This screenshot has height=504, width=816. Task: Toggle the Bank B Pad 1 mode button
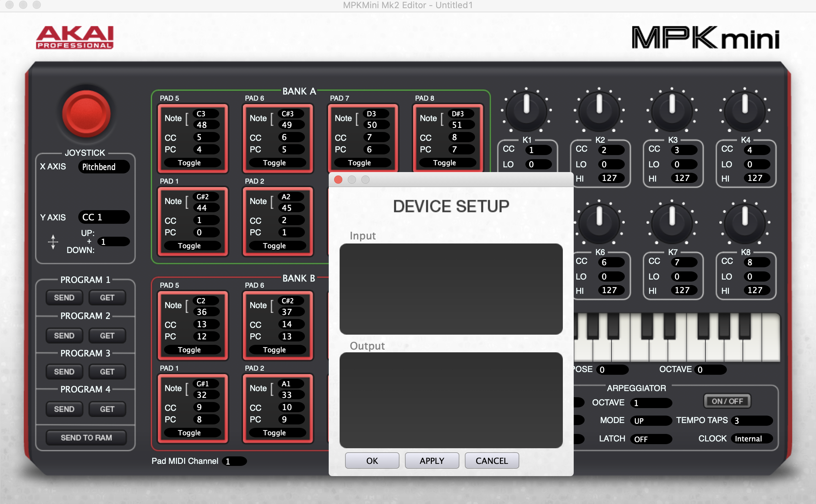click(x=192, y=433)
